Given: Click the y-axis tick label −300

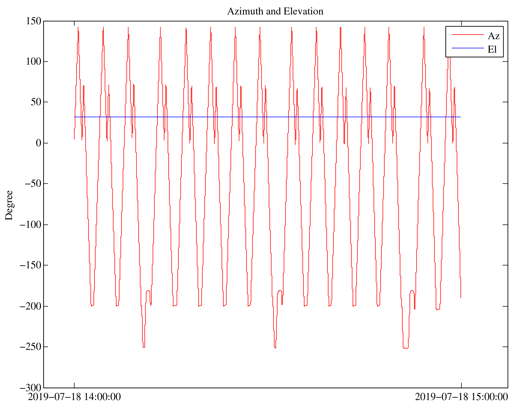Looking at the screenshot, I should click(30, 388).
